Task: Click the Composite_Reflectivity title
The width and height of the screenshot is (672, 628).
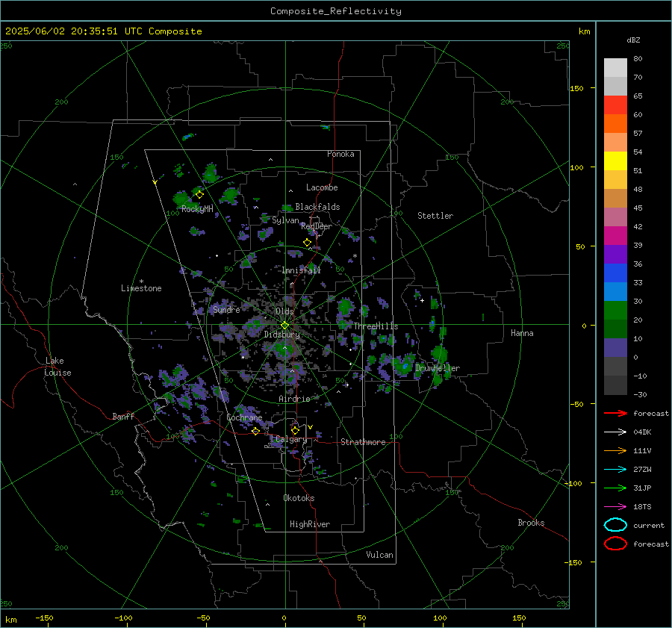Action: tap(336, 11)
